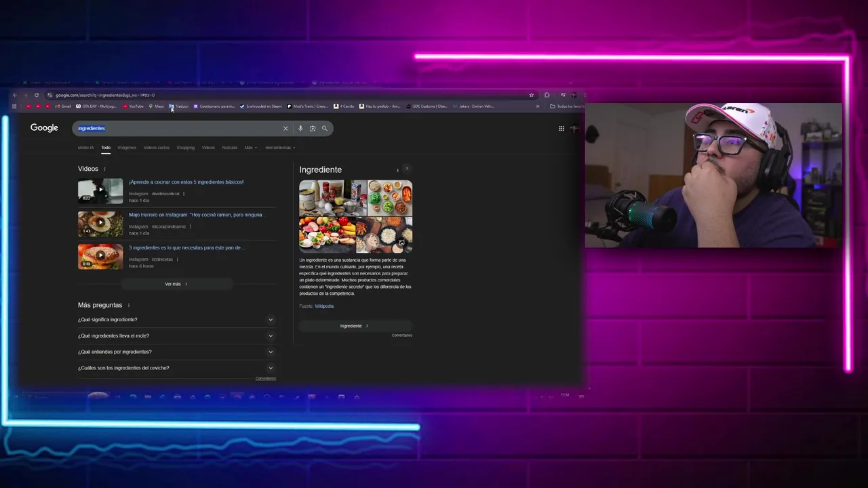Open the apps grid in bookmarks bar
The width and height of the screenshot is (868, 488).
point(14,106)
